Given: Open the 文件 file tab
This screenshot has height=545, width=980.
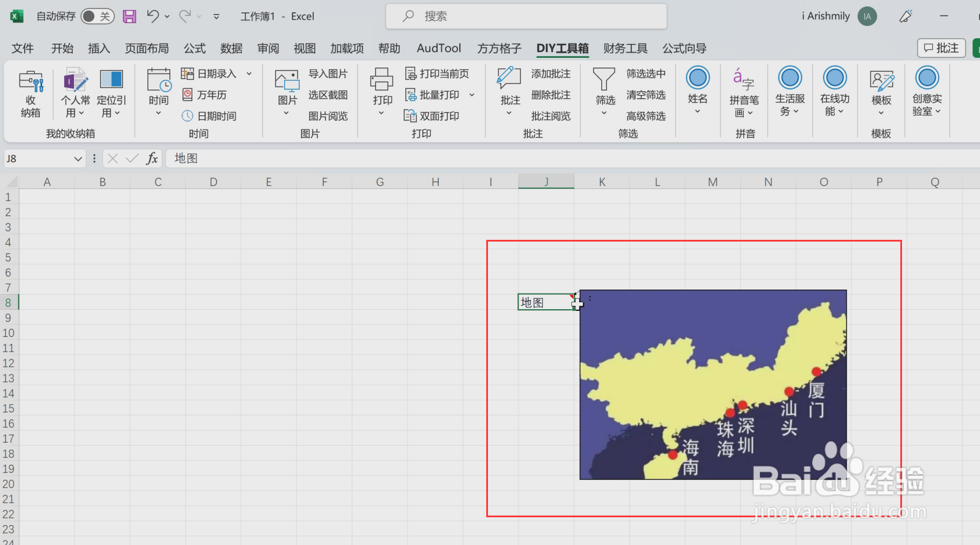Looking at the screenshot, I should click(x=23, y=49).
